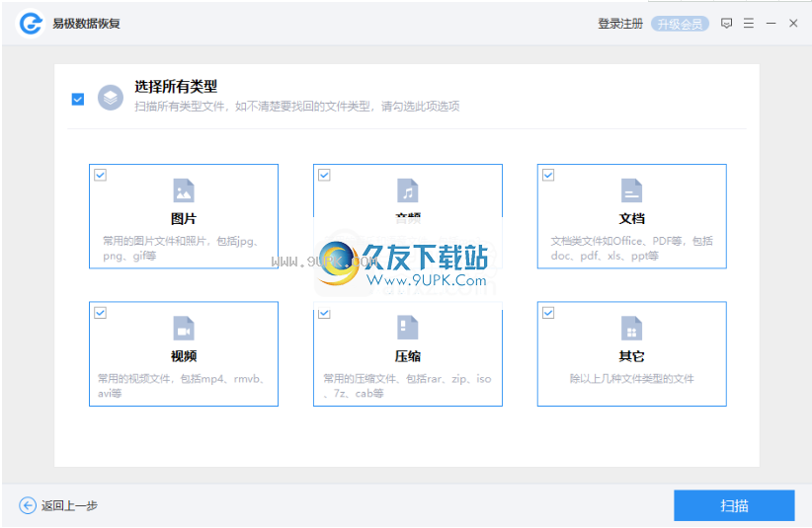
Task: Click the picture file icon
Action: 184,190
